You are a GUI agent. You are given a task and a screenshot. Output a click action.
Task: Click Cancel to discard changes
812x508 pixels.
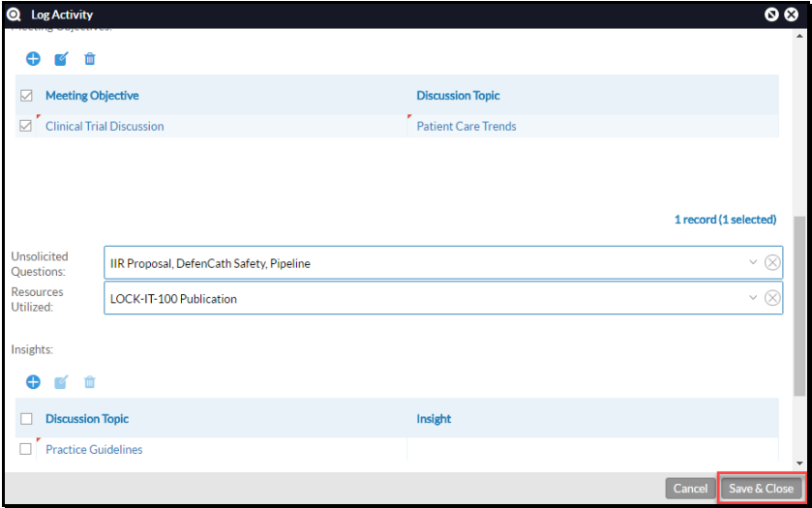690,489
